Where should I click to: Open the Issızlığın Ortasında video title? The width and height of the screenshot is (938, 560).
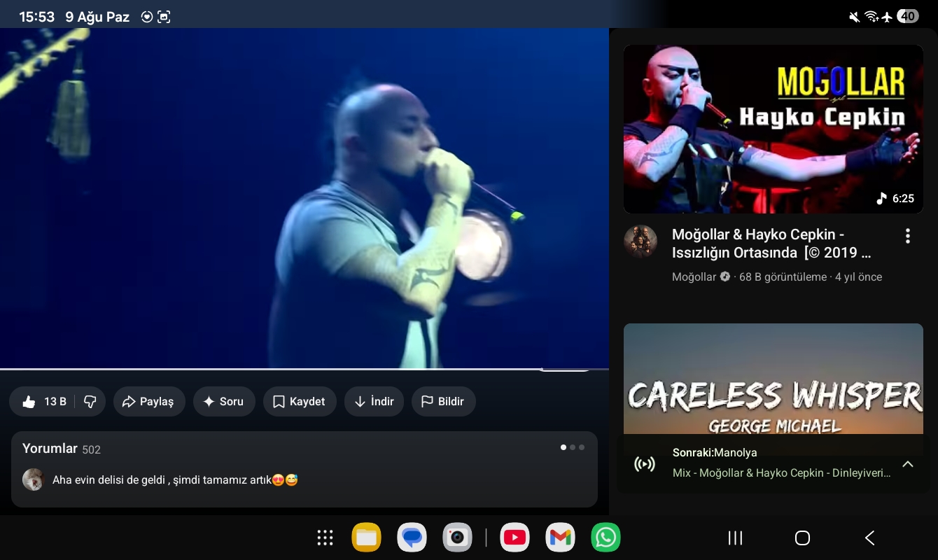click(x=771, y=244)
